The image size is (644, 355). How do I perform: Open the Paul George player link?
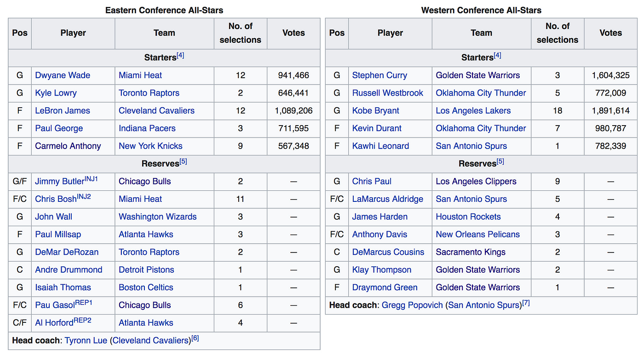click(59, 128)
